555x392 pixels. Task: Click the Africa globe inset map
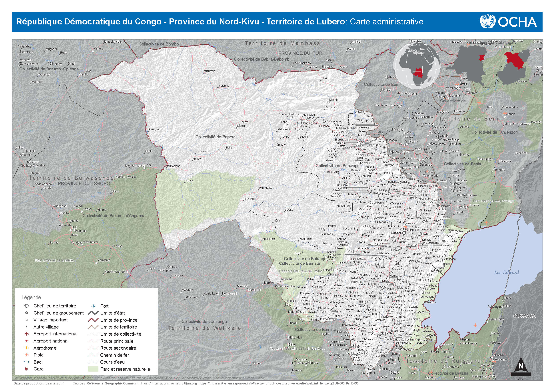coord(417,65)
